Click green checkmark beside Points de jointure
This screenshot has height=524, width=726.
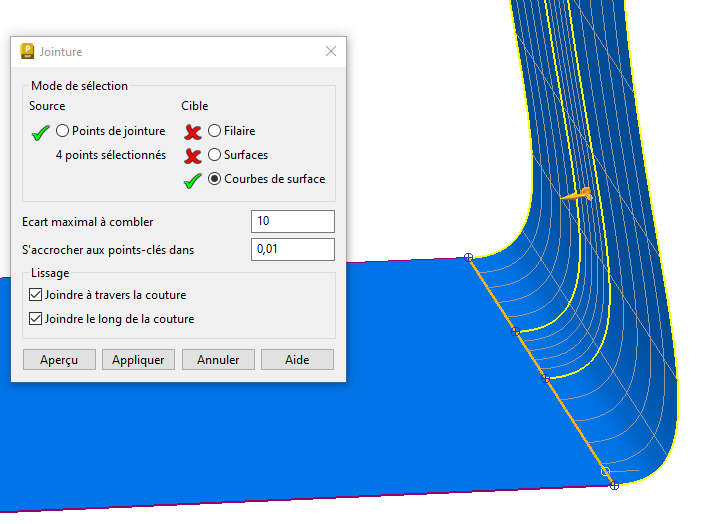(41, 131)
